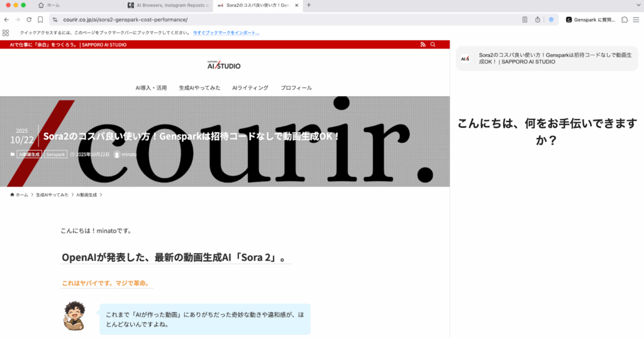This screenshot has width=644, height=338.
Task: Open the apps grid icon in bookmarks bar
Action: [6, 32]
